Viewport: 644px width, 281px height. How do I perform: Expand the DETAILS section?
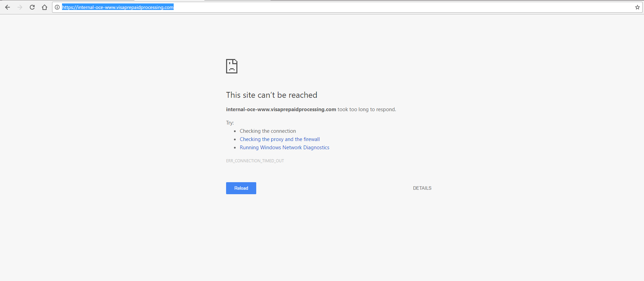[x=422, y=188]
